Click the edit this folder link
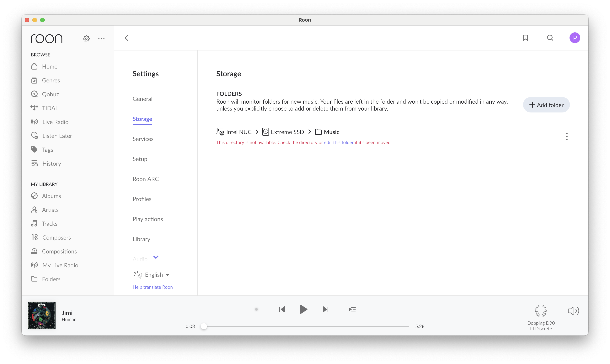Viewport: 610px width, 364px height. [x=339, y=143]
